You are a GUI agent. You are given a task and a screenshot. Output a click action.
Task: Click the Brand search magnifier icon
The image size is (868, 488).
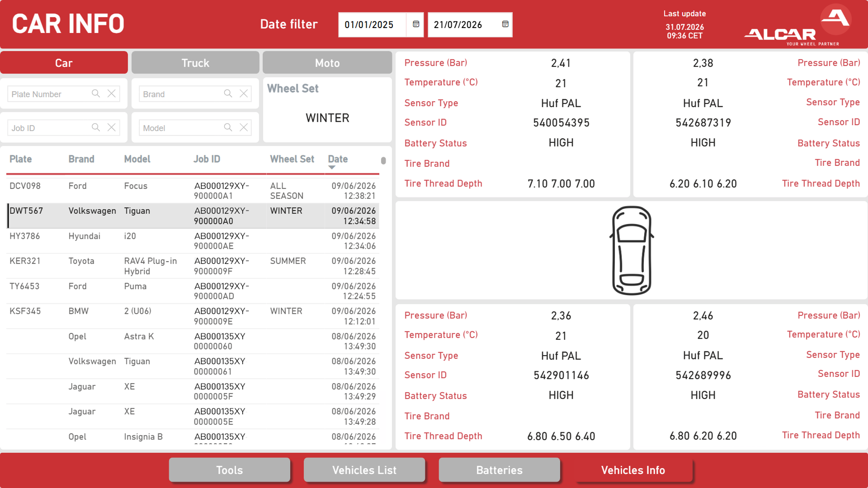[x=228, y=93]
